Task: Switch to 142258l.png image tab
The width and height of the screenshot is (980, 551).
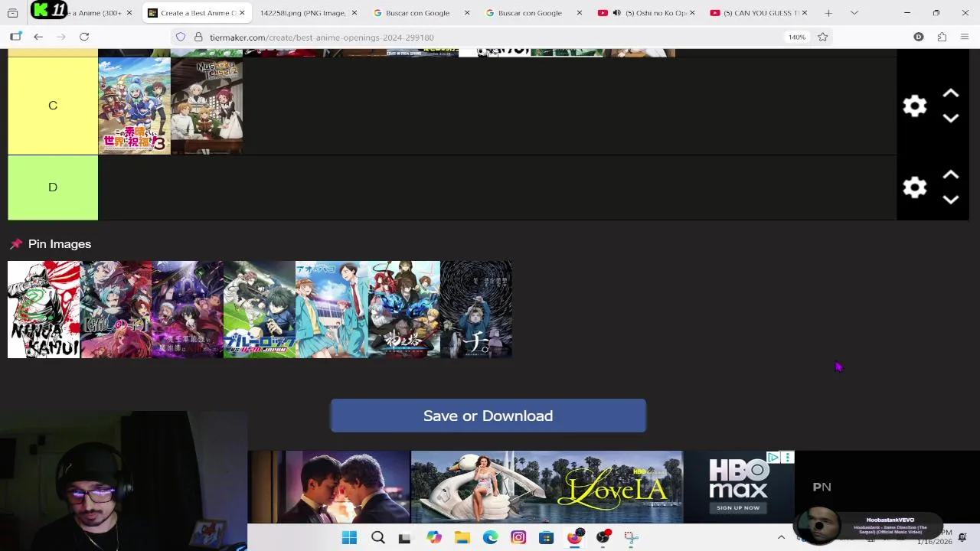Action: click(303, 13)
